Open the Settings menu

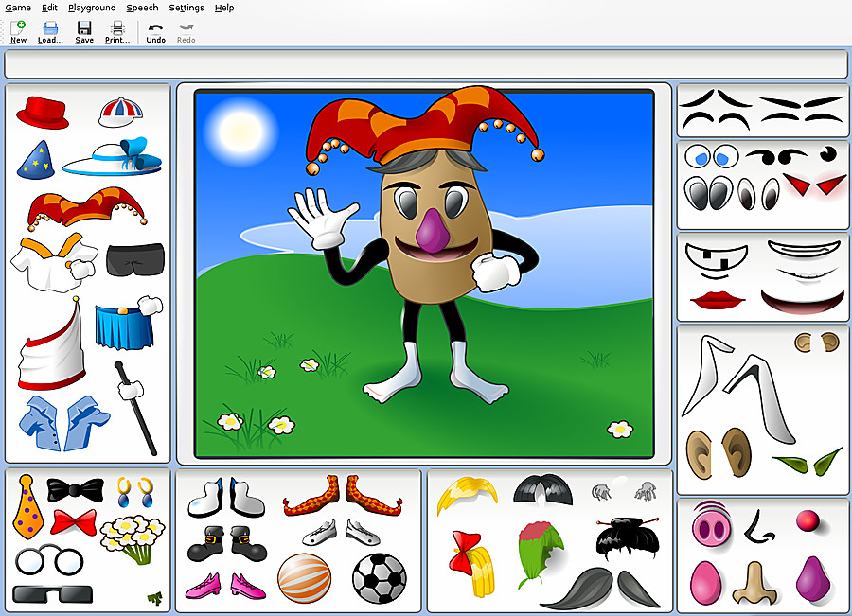coord(186,8)
